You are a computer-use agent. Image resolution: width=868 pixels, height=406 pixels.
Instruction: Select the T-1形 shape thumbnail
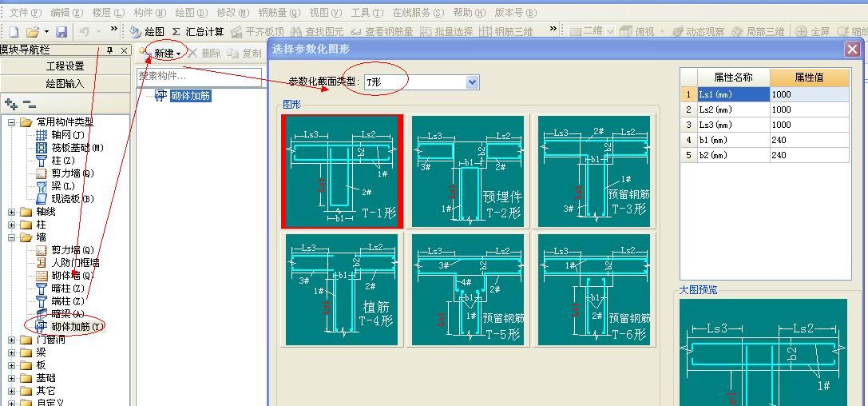point(342,171)
